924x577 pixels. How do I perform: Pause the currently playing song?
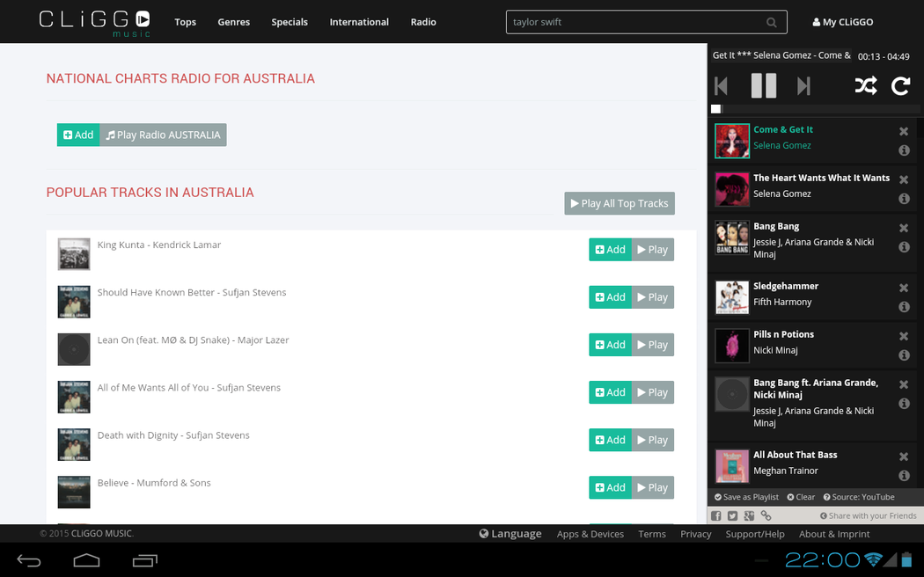pyautogui.click(x=763, y=86)
